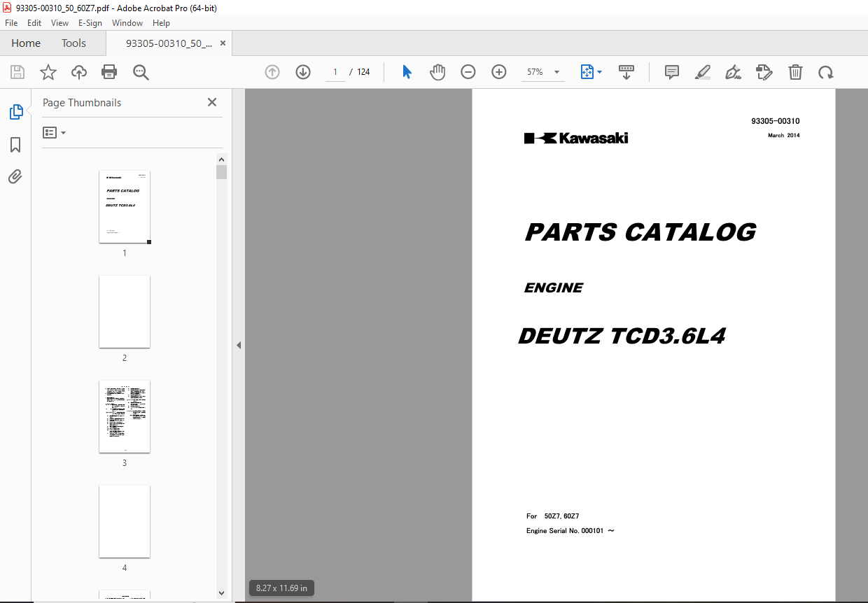Click the thumbnails scroll up arrow
The width and height of the screenshot is (868, 603).
click(221, 159)
